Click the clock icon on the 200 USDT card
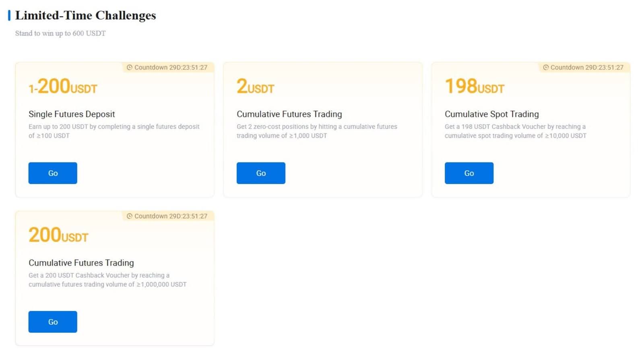Screen dimensions: 644x357 pyautogui.click(x=130, y=216)
